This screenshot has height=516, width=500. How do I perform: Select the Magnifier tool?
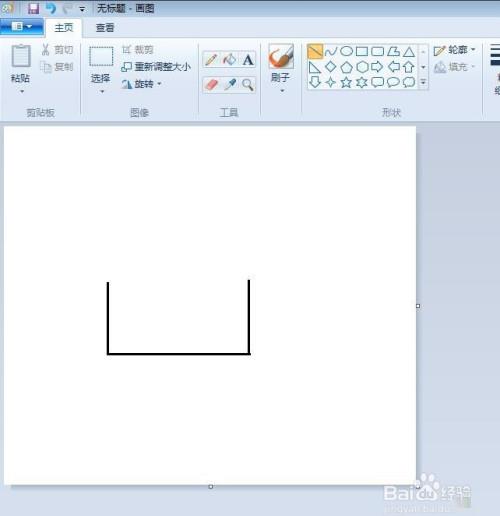[x=248, y=85]
